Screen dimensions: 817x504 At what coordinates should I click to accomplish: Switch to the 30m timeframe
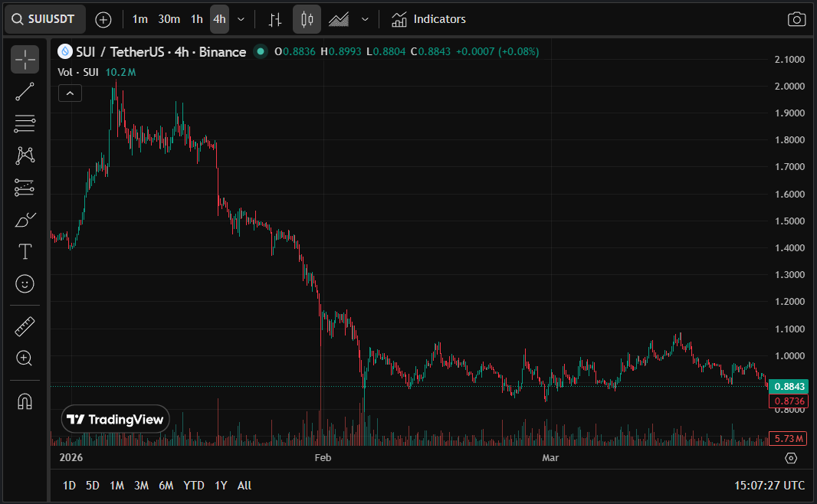pos(169,19)
